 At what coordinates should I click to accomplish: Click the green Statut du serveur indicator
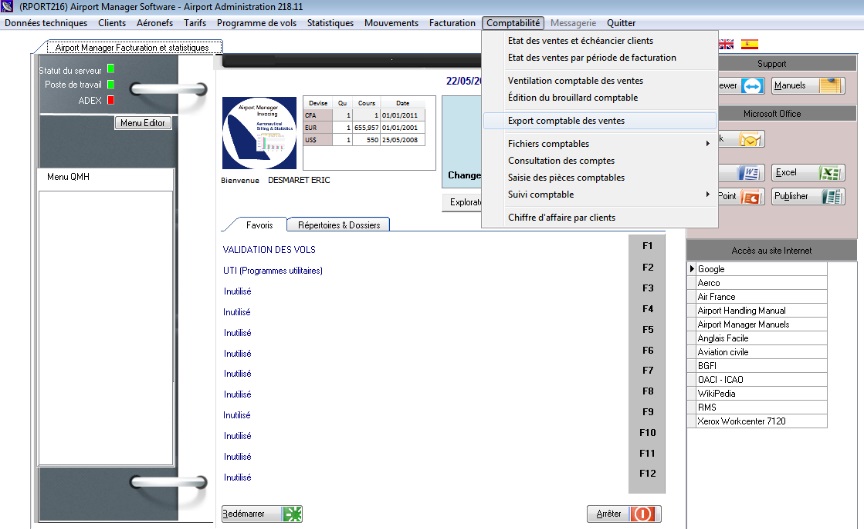[111, 69]
